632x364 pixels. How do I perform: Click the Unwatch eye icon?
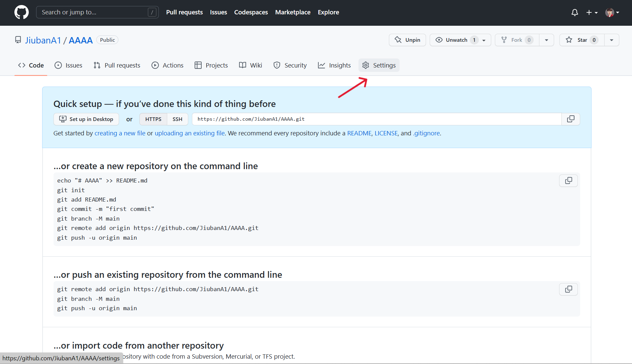pos(439,40)
